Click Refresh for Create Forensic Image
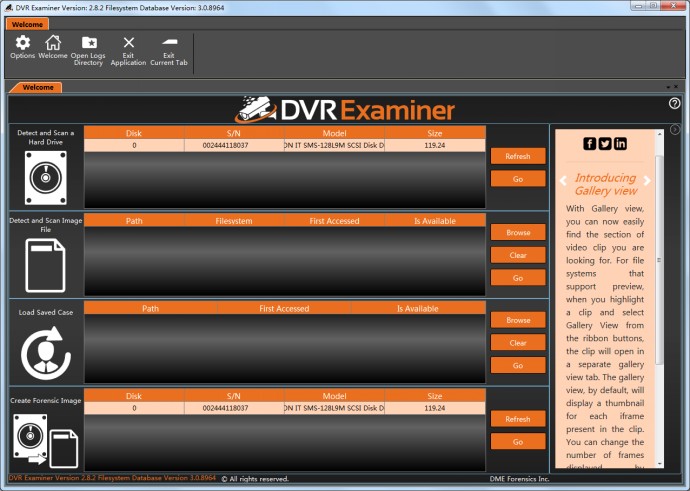This screenshot has width=690, height=491. [518, 419]
